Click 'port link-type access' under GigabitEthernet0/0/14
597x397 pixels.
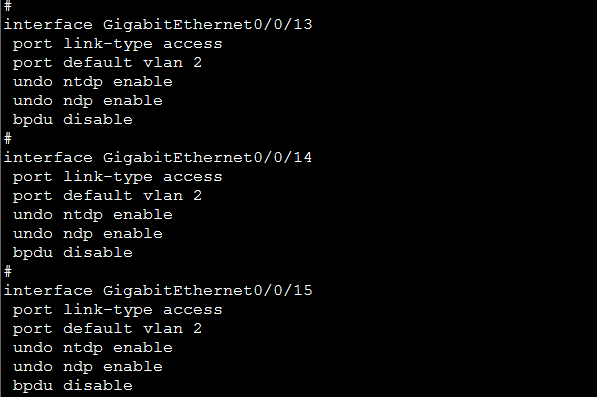118,177
